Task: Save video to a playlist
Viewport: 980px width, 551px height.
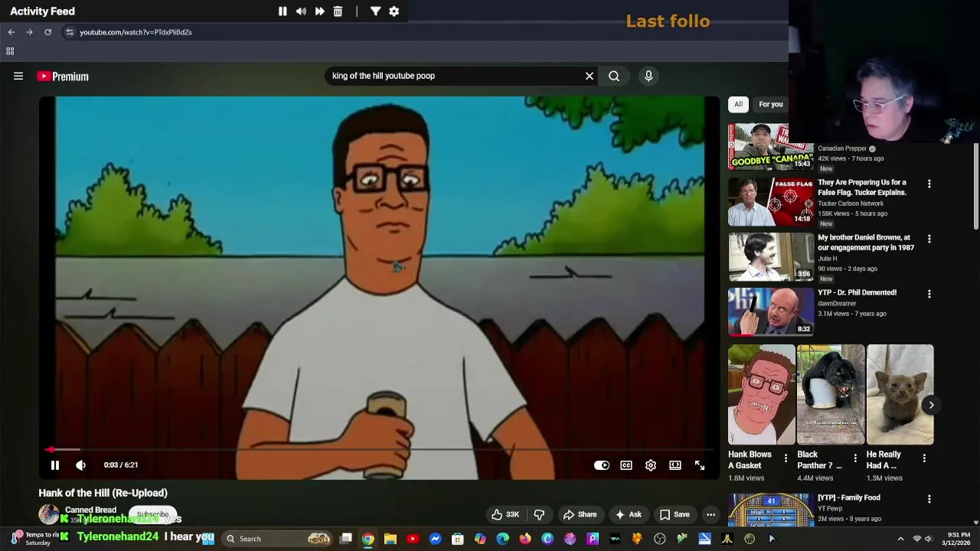Action: coord(675,514)
